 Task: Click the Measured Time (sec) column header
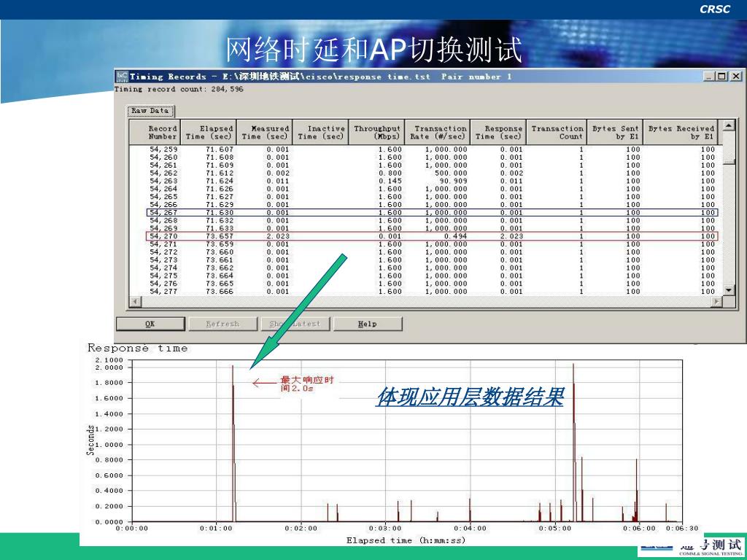pos(264,133)
